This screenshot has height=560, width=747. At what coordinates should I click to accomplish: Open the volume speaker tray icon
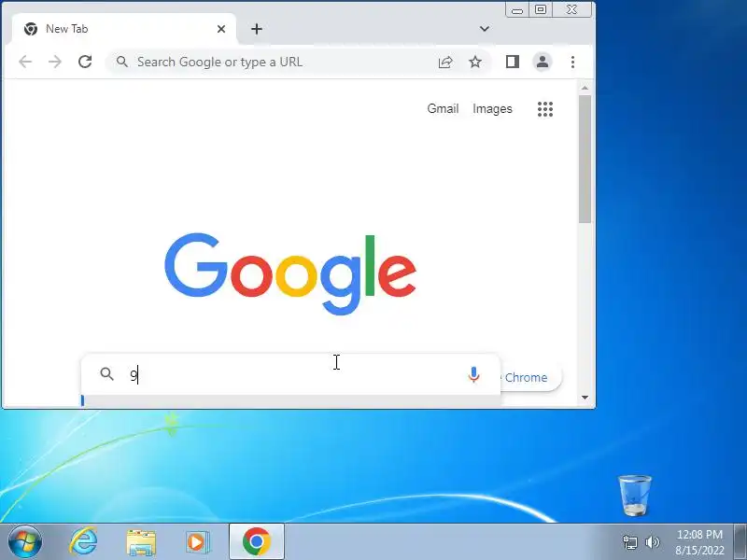(x=652, y=542)
